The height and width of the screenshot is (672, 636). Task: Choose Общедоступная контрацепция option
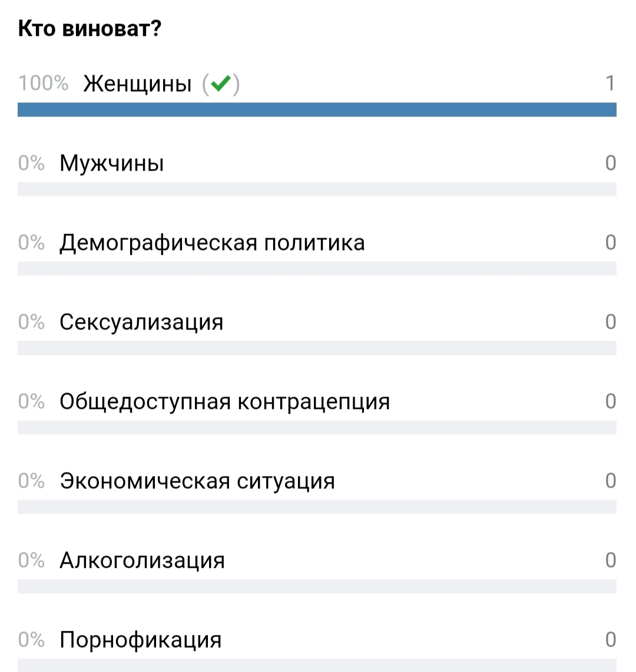[x=224, y=401]
